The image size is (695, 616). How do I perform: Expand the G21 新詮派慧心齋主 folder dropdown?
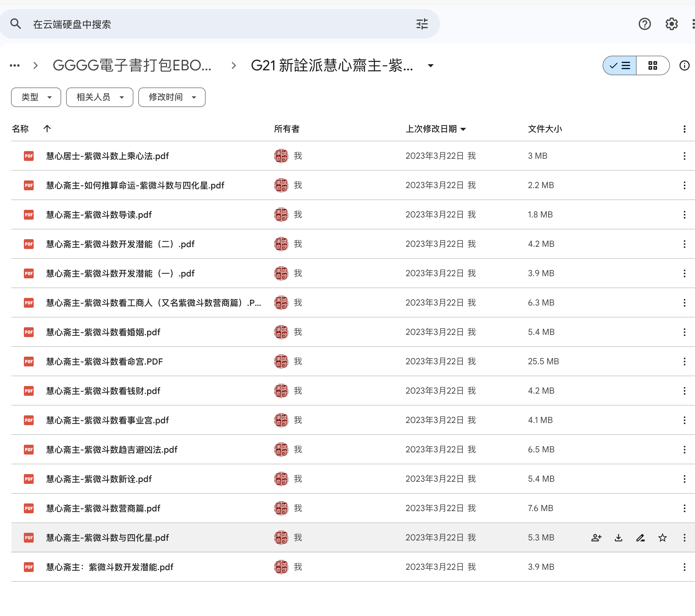coord(430,66)
